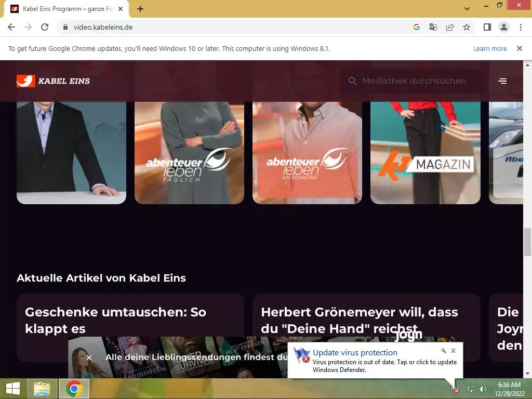The width and height of the screenshot is (532, 399).
Task: Open the Abenteuer Leben täglich show card
Action: coord(189,153)
